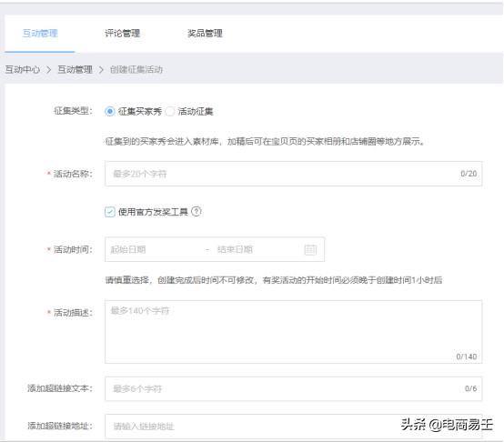The height and width of the screenshot is (442, 504).
Task: Select the 活动征集 radio option
Action: (170, 112)
